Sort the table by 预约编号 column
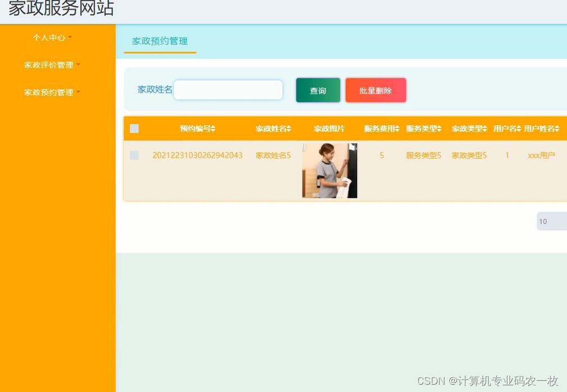 (x=197, y=128)
